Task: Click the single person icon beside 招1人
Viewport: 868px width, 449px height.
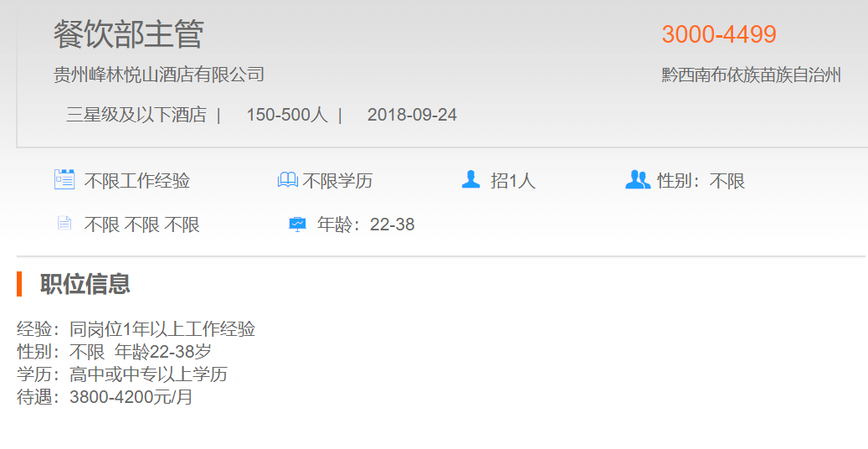Action: (x=471, y=179)
